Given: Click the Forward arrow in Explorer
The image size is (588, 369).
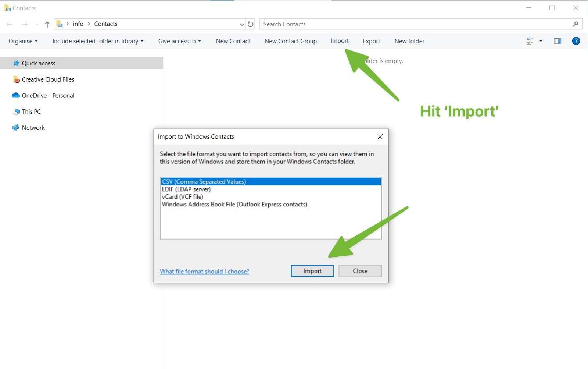Looking at the screenshot, I should (25, 24).
